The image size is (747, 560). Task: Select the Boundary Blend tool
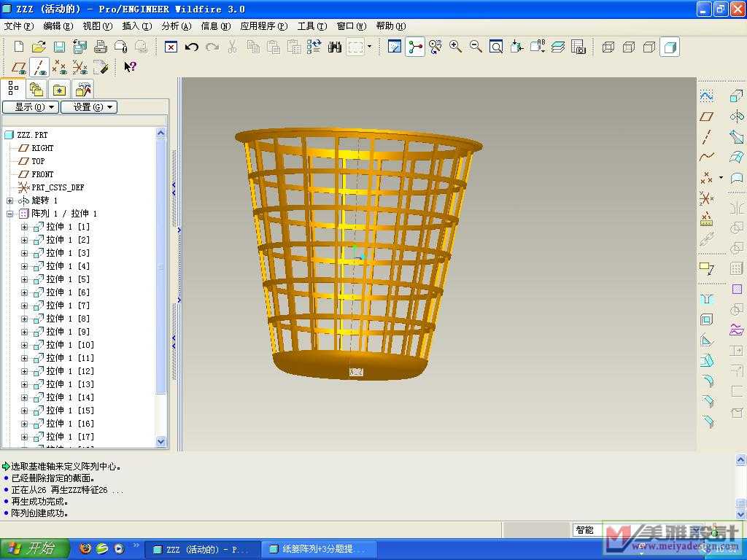tap(737, 157)
